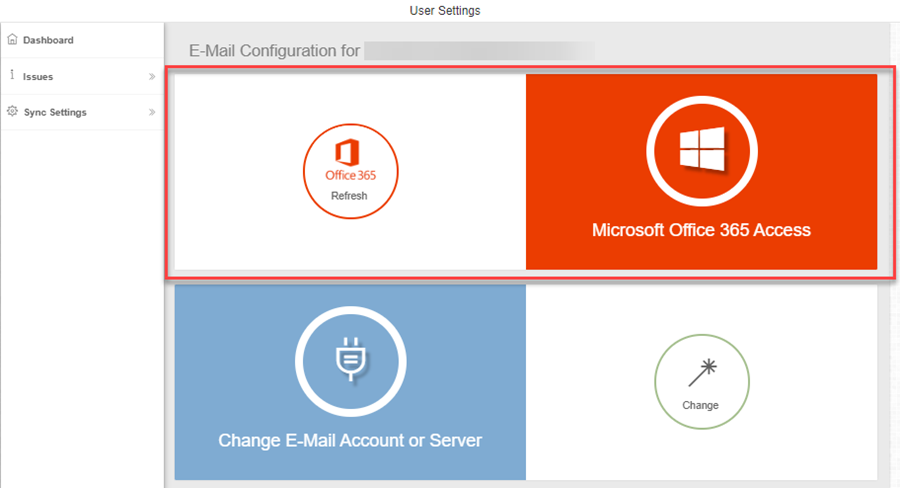Click the Office 365 Refresh circle button
This screenshot has height=488, width=900.
[x=350, y=171]
